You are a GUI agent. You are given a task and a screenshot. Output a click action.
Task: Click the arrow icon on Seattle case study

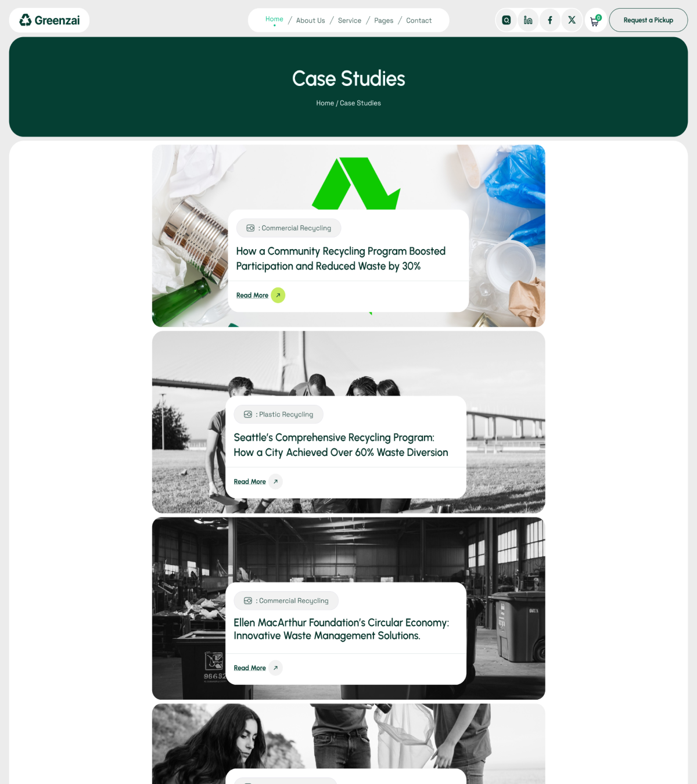pyautogui.click(x=275, y=481)
